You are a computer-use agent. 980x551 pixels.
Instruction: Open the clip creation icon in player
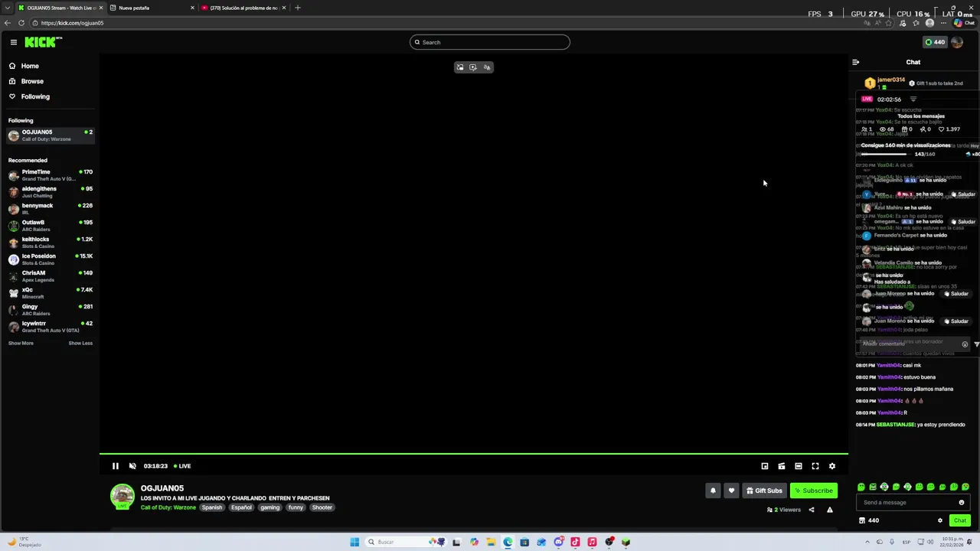click(782, 466)
